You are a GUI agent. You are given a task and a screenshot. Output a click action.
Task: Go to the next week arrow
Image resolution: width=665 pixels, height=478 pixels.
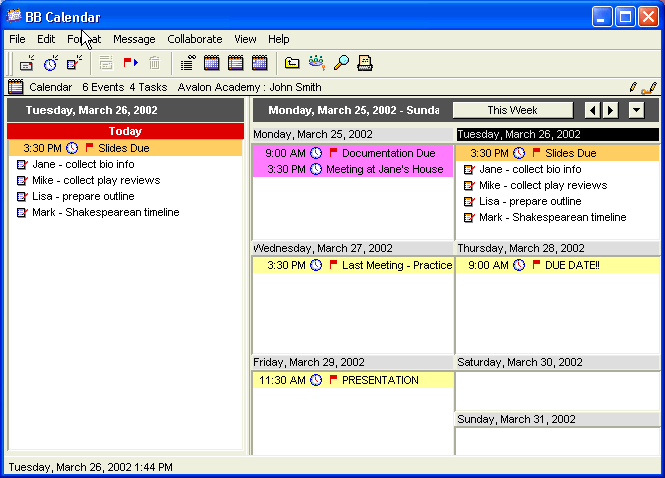pos(611,110)
